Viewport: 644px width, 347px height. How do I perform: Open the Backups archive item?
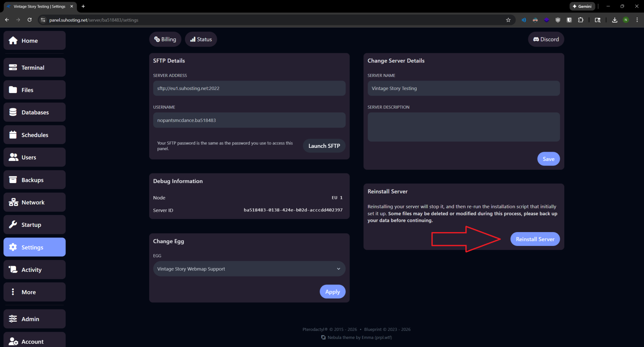pyautogui.click(x=34, y=180)
